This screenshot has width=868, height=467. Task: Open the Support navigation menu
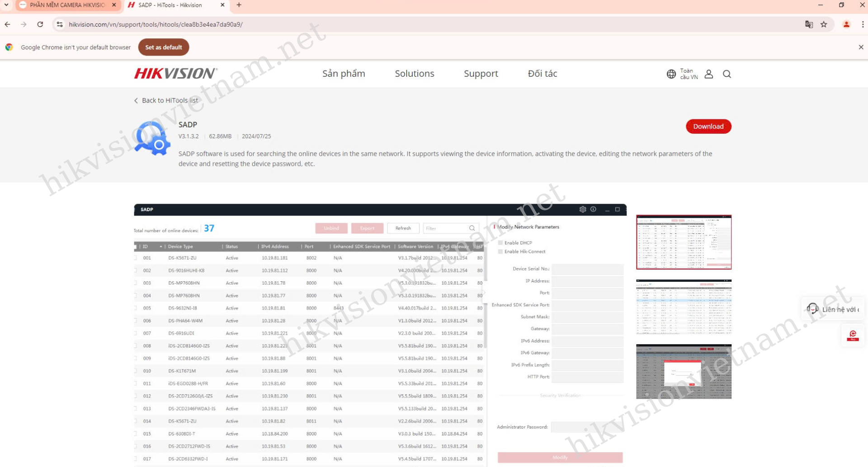pos(481,74)
